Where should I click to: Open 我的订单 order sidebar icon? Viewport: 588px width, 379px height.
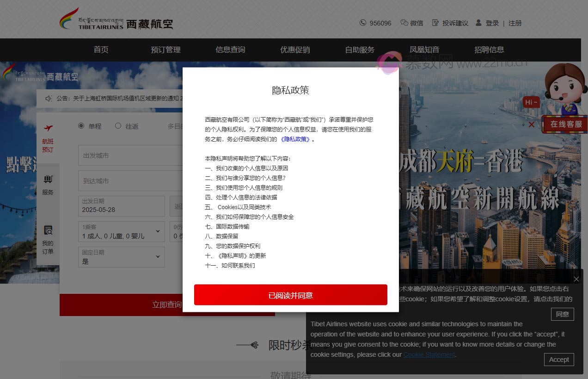[x=48, y=230]
